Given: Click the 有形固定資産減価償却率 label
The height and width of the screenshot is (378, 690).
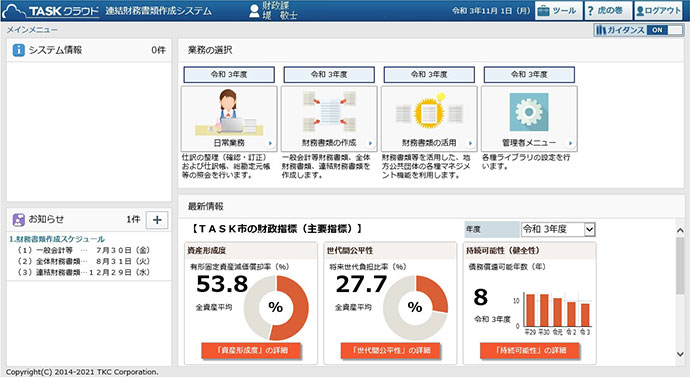Looking at the screenshot, I should [x=239, y=267].
